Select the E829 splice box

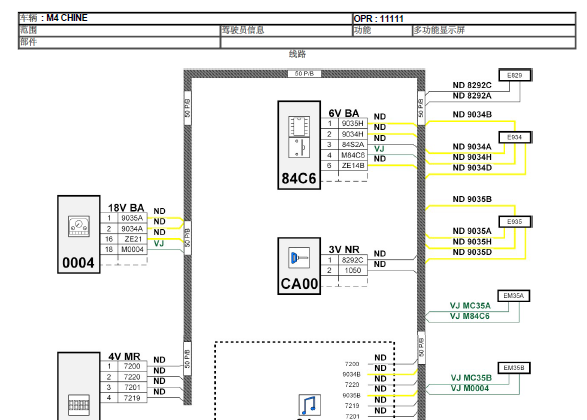tap(515, 75)
